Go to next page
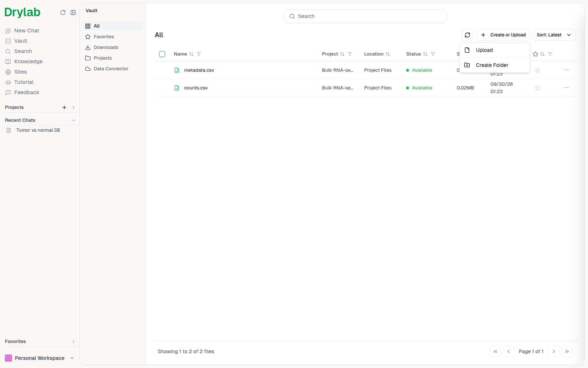588x368 pixels. [x=554, y=351]
